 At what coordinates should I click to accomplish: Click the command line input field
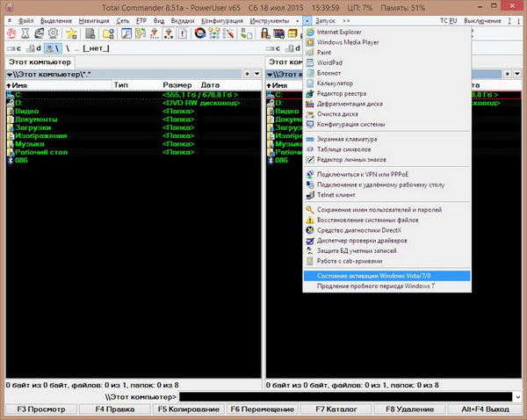coord(351,398)
